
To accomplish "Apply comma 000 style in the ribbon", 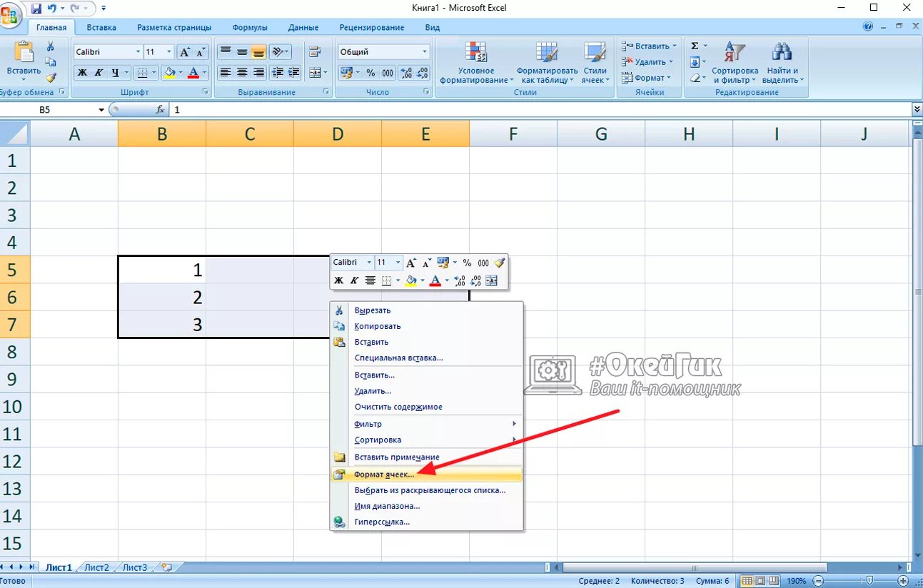I will pyautogui.click(x=388, y=73).
